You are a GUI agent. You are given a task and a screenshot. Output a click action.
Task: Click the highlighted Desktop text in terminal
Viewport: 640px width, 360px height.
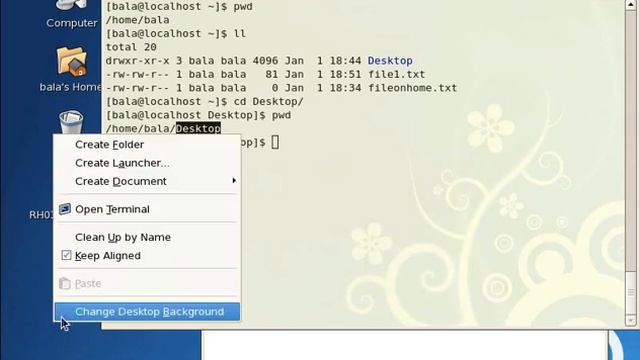click(x=198, y=129)
